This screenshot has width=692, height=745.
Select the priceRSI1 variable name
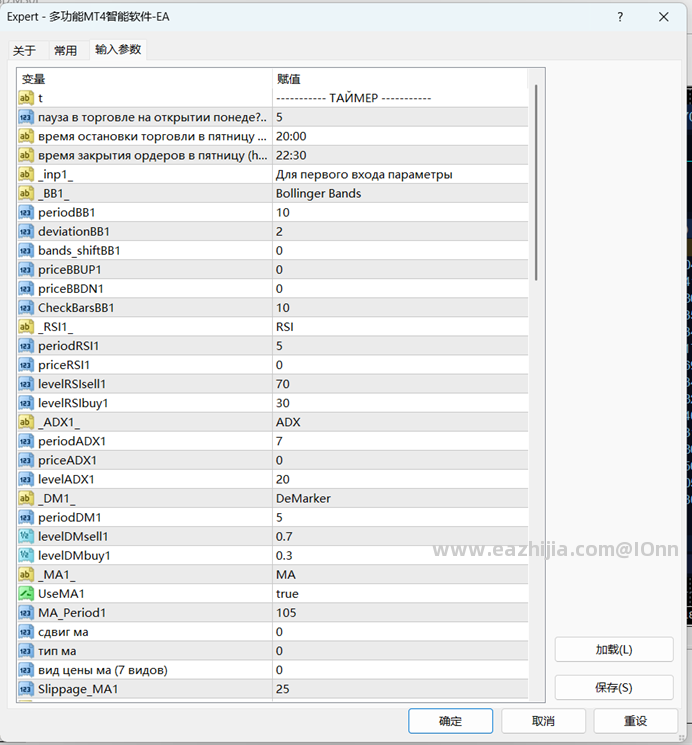point(64,365)
